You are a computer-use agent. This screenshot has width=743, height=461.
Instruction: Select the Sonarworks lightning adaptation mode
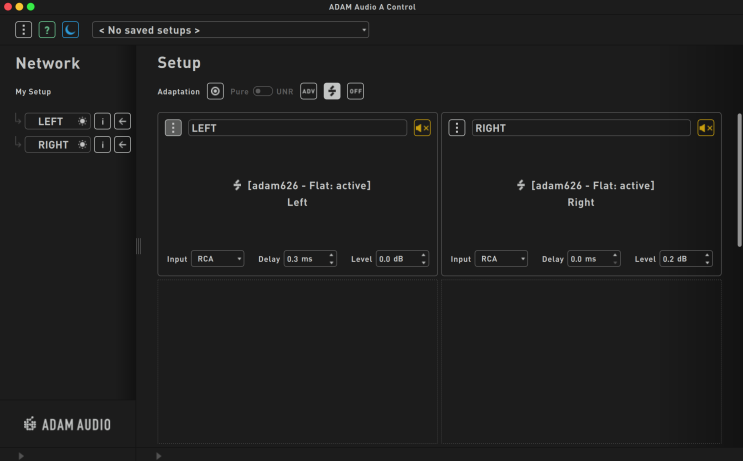tap(332, 91)
